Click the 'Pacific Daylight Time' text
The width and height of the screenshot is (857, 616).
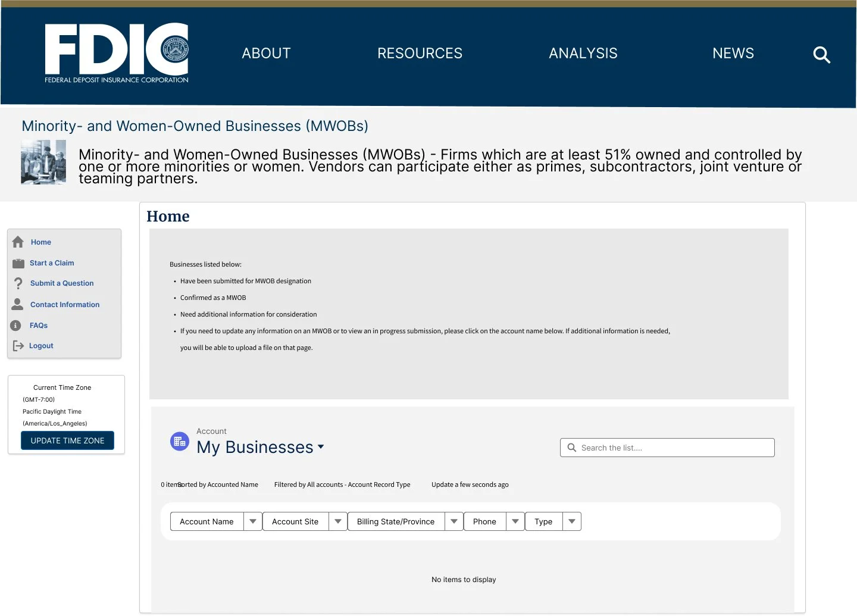[52, 412]
